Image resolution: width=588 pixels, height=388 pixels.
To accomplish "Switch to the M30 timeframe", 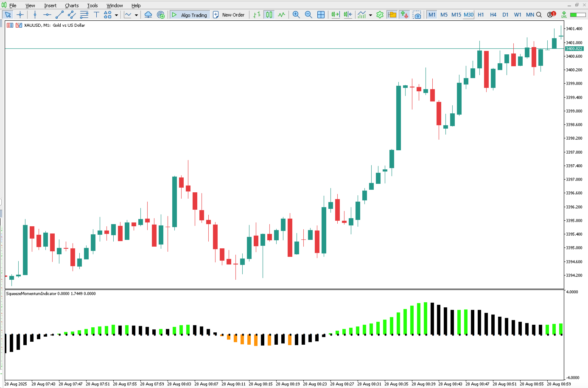I will [468, 15].
